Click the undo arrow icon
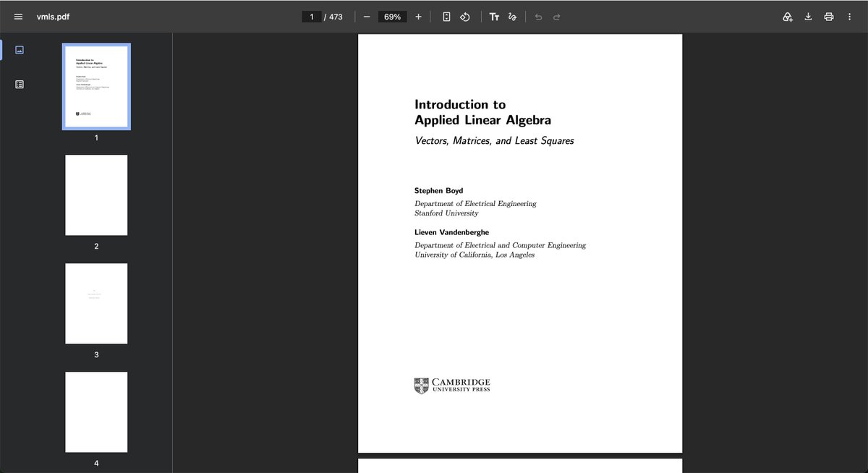868x473 pixels. pos(538,17)
